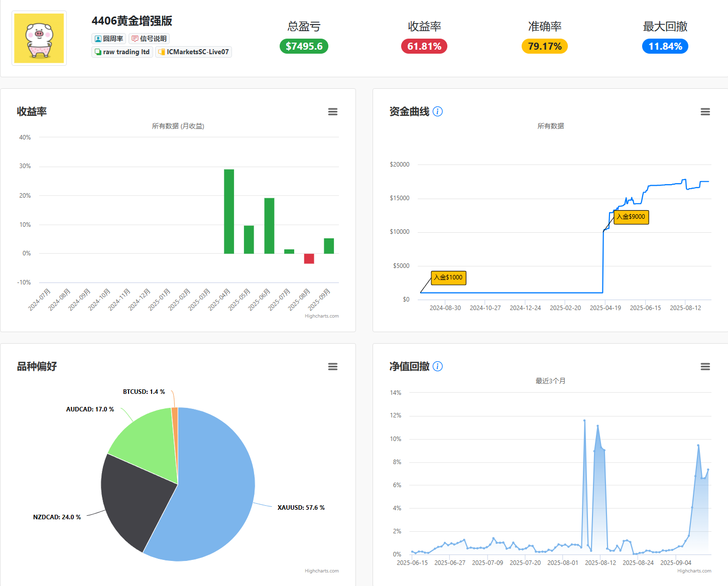Viewport: 728px width, 586px height.
Task: Click the 61.81% return rate badge
Action: pos(424,46)
